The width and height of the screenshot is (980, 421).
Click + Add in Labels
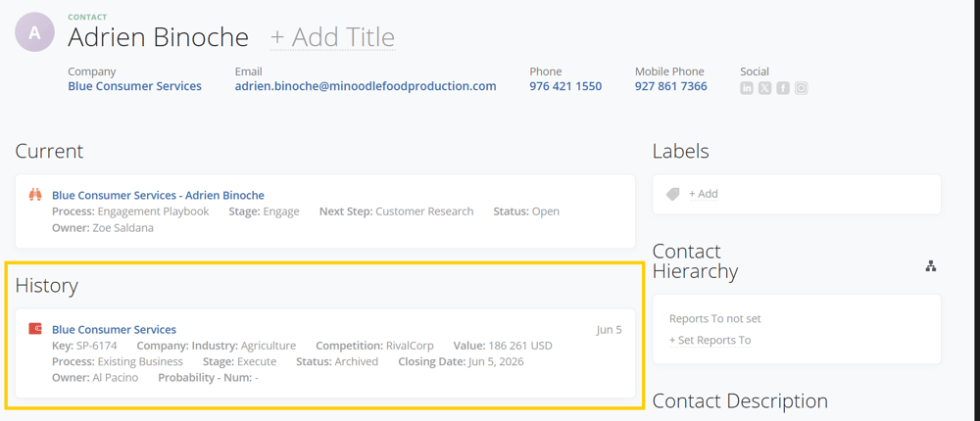pos(703,194)
